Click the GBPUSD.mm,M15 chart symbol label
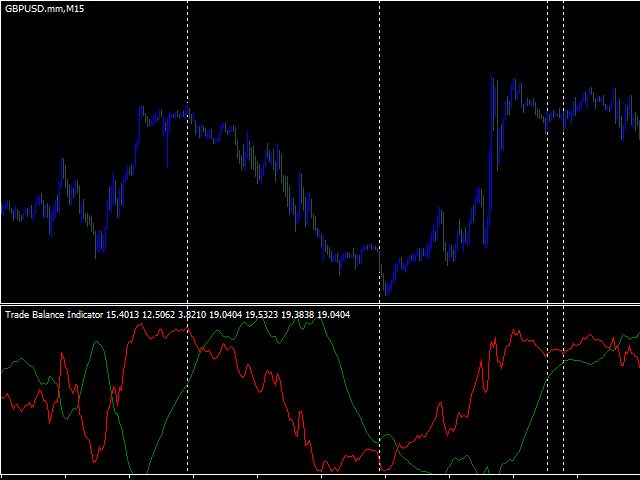The height and width of the screenshot is (480, 640). 44,9
